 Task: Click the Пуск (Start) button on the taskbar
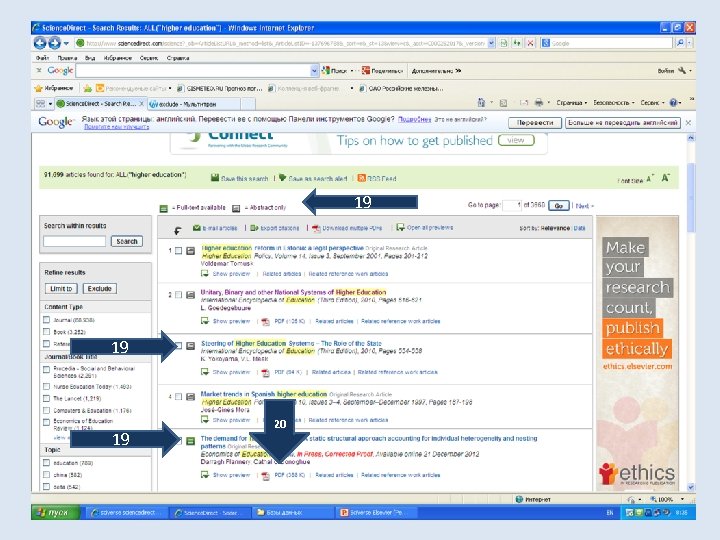tap(56, 512)
